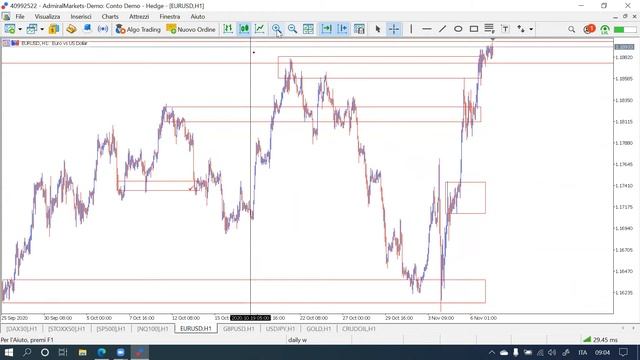This screenshot has height=360, width=640.
Task: Click the chart Profiles icon
Action: pyautogui.click(x=32, y=29)
